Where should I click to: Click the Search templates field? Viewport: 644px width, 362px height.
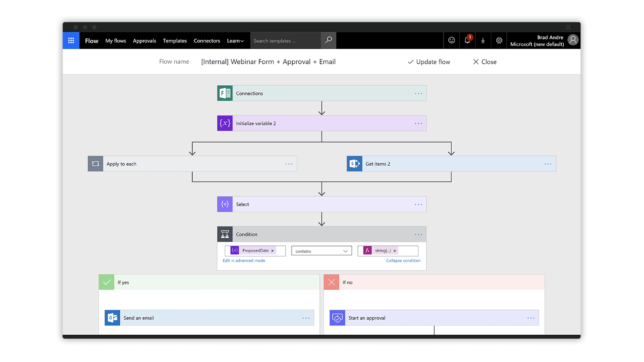tap(285, 41)
